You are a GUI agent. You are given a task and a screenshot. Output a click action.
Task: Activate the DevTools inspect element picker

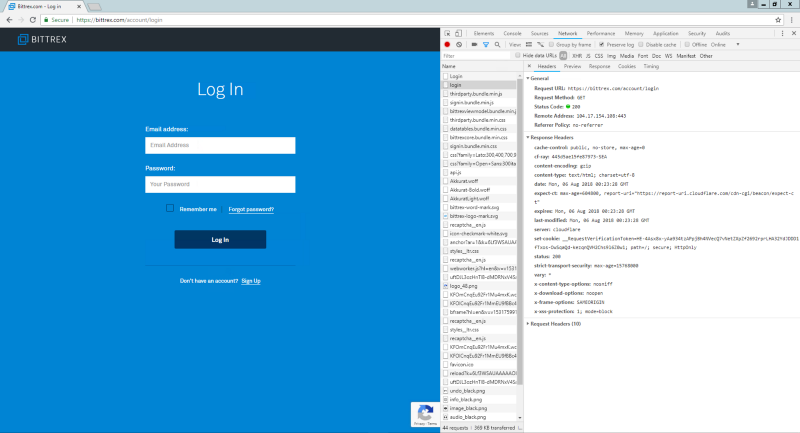pos(447,34)
